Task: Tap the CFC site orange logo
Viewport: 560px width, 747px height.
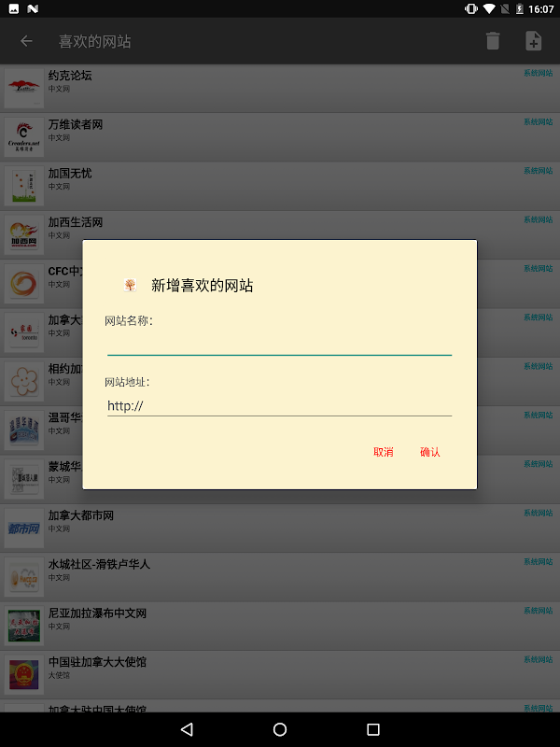Action: click(24, 284)
